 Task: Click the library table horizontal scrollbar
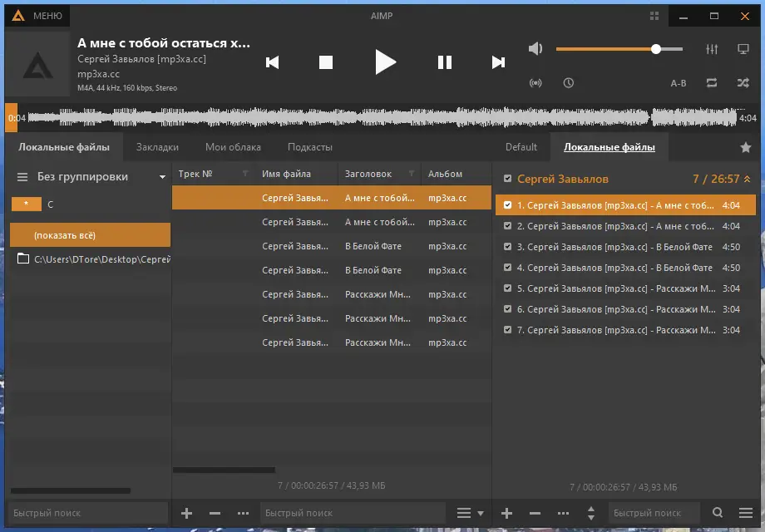tap(224, 470)
